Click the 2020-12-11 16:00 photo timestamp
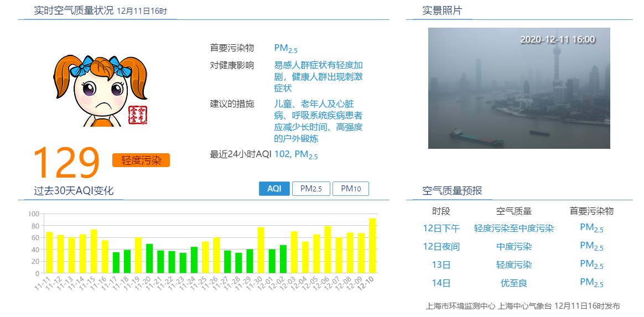Image resolution: width=644 pixels, height=317 pixels. pyautogui.click(x=557, y=40)
